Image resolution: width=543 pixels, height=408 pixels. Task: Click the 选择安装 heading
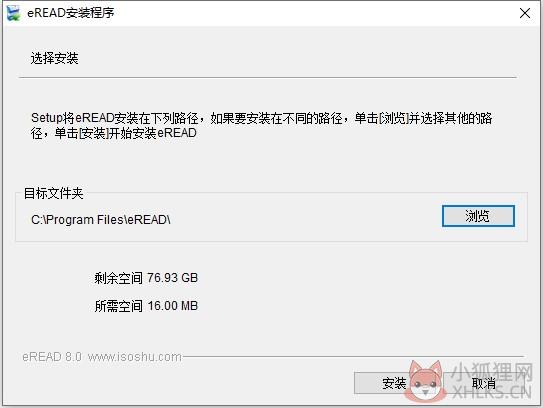pyautogui.click(x=54, y=58)
